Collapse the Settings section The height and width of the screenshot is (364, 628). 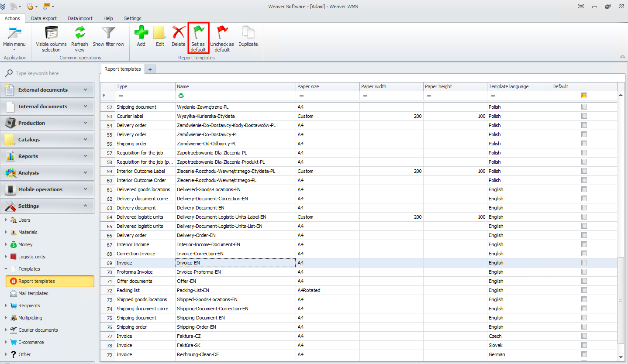[47, 206]
